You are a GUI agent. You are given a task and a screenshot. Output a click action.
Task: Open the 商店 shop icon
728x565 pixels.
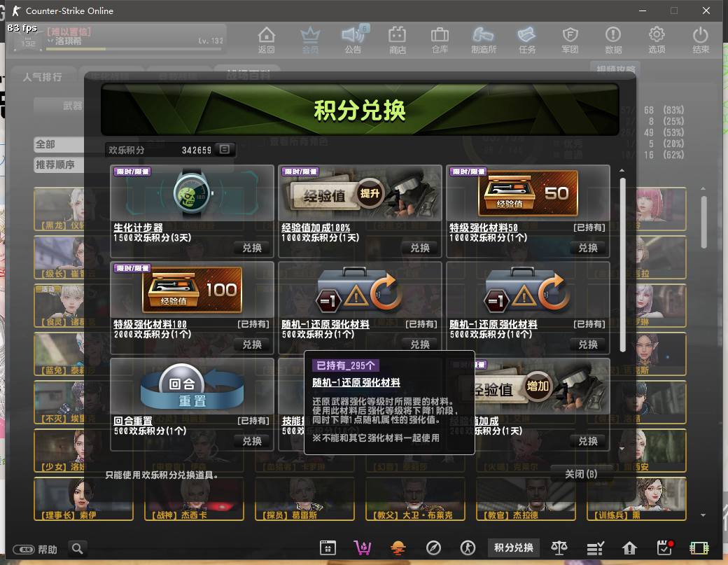[397, 40]
